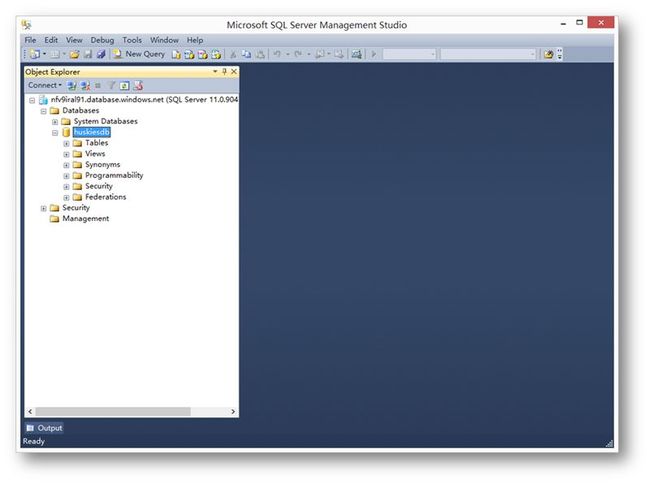This screenshot has height=484, width=650.
Task: Click the Analysis Services MDX Query icon
Action: click(189, 54)
